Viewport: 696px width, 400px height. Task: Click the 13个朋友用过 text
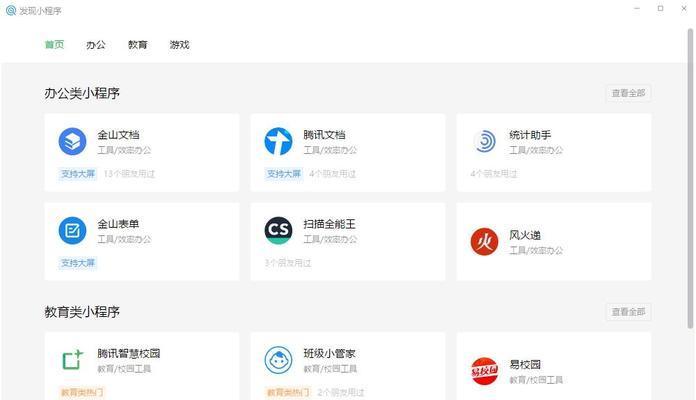(x=129, y=174)
